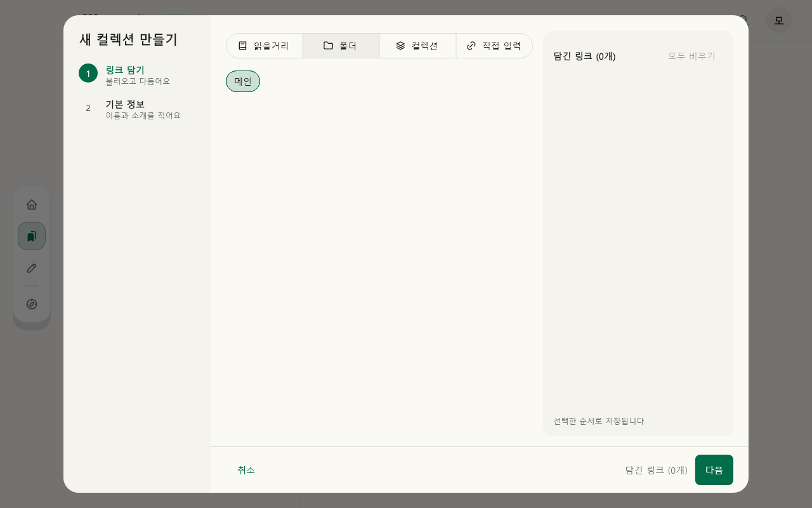The height and width of the screenshot is (508, 812).
Task: Proceed with the 다음 button
Action: point(714,470)
